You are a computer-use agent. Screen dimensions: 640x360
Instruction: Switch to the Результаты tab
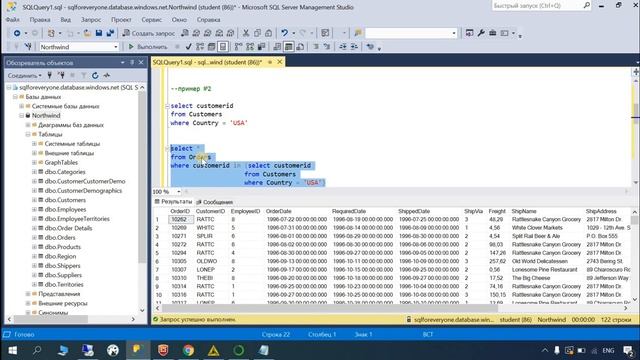pyautogui.click(x=173, y=202)
